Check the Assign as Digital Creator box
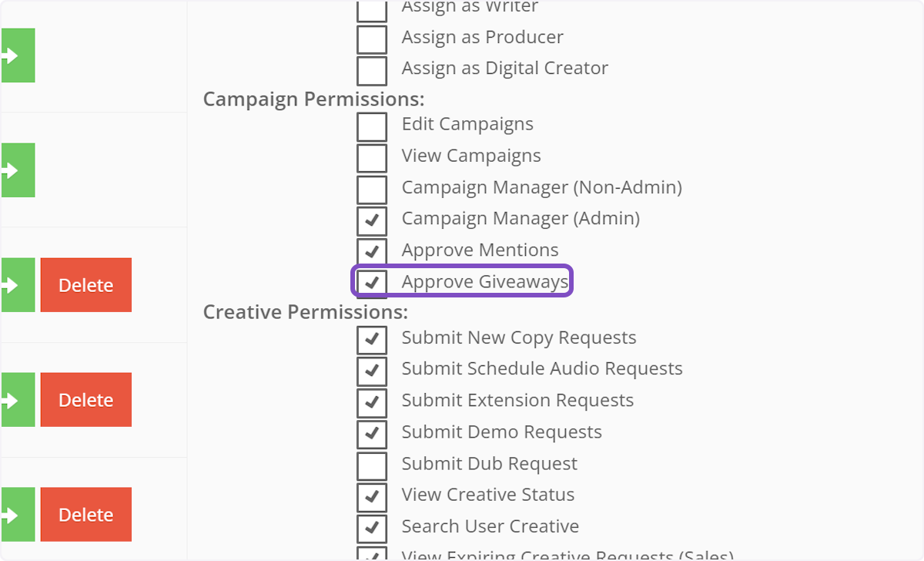The width and height of the screenshot is (924, 561). (x=372, y=69)
